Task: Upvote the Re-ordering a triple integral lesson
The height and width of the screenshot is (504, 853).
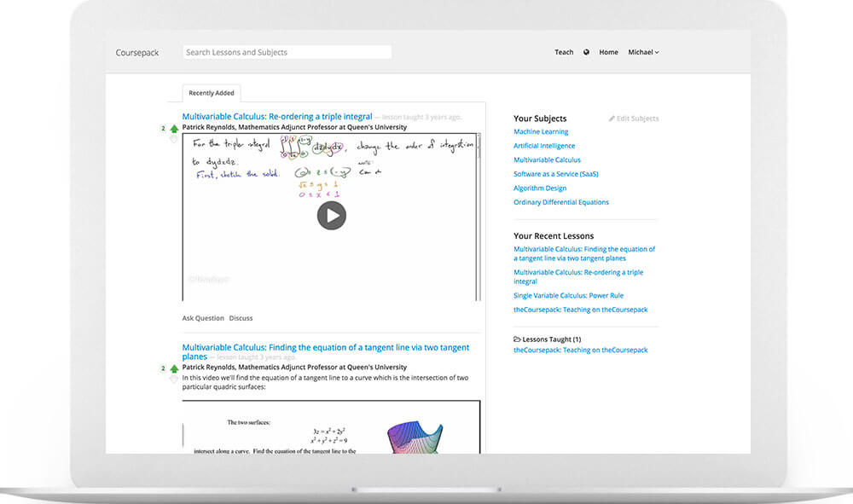Action: tap(173, 128)
